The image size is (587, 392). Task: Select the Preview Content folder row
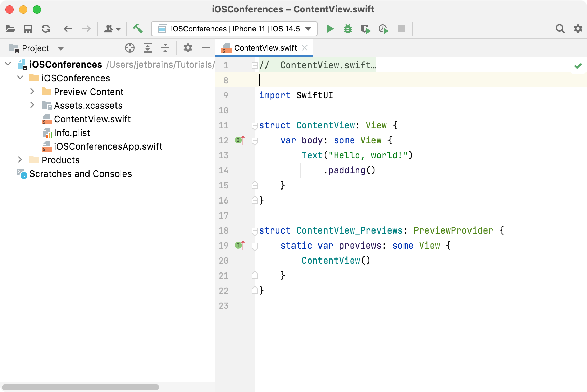point(88,92)
